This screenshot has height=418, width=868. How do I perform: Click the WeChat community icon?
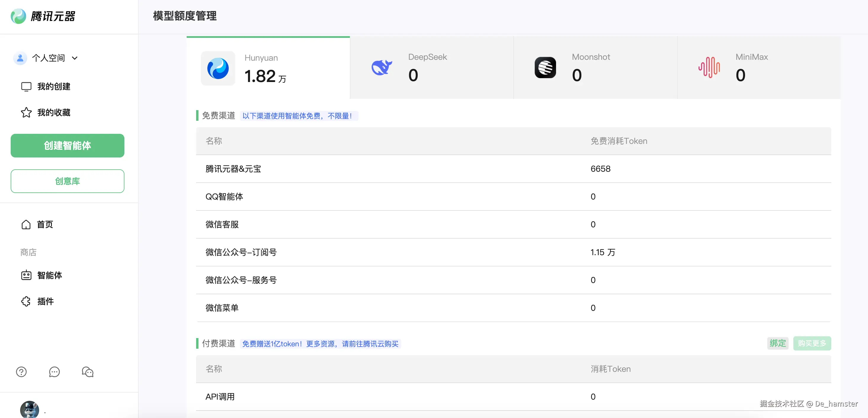coord(88,372)
